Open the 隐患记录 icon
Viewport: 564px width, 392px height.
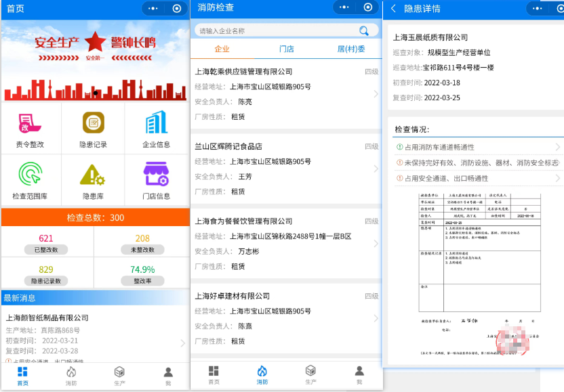pyautogui.click(x=93, y=123)
